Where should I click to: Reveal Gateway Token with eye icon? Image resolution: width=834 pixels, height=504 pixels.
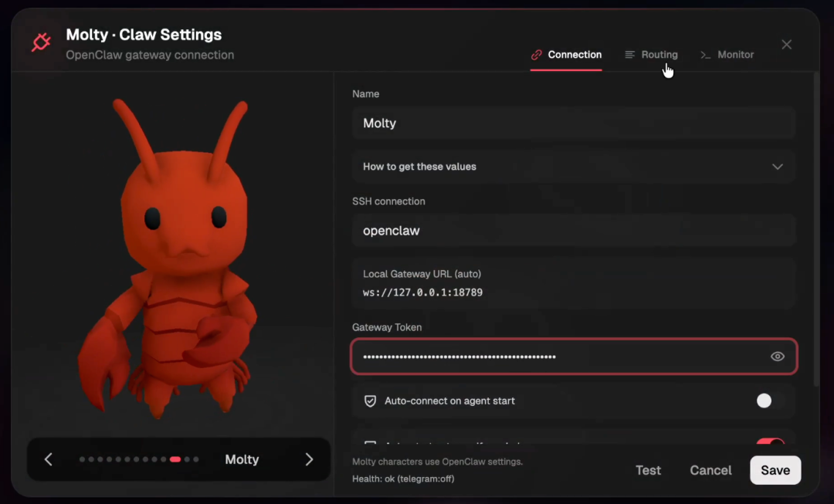tap(778, 357)
